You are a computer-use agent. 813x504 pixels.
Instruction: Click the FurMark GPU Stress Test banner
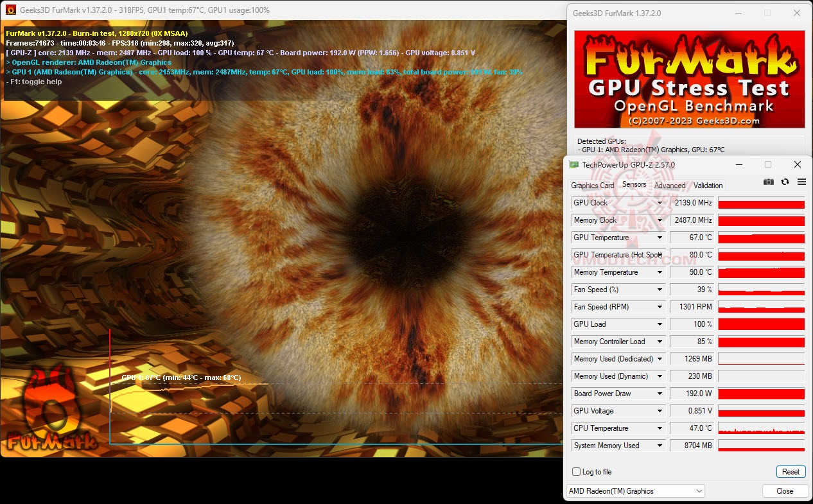point(689,80)
